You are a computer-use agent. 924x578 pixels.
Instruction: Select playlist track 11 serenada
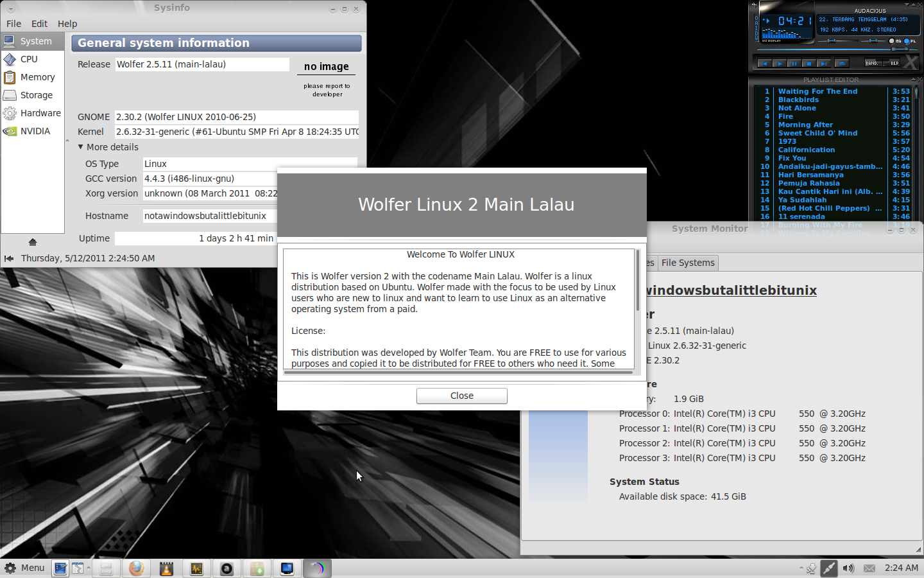[x=801, y=216]
